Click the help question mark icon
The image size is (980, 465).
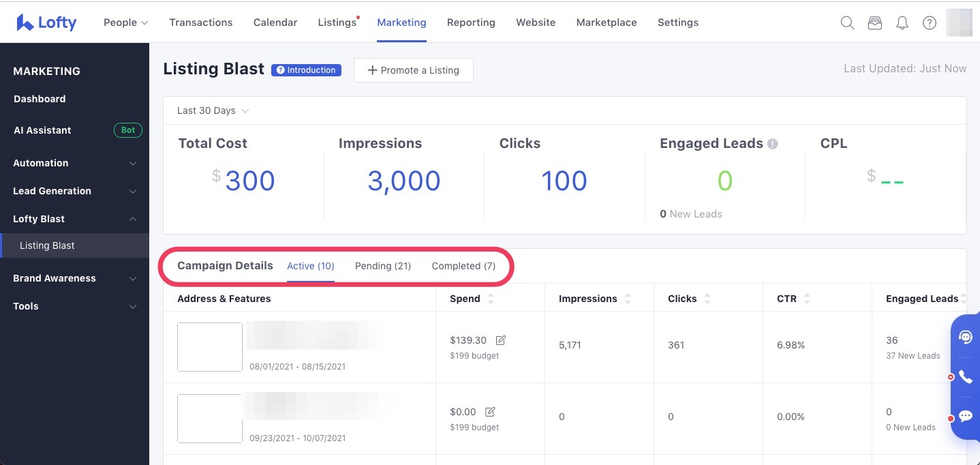[930, 22]
